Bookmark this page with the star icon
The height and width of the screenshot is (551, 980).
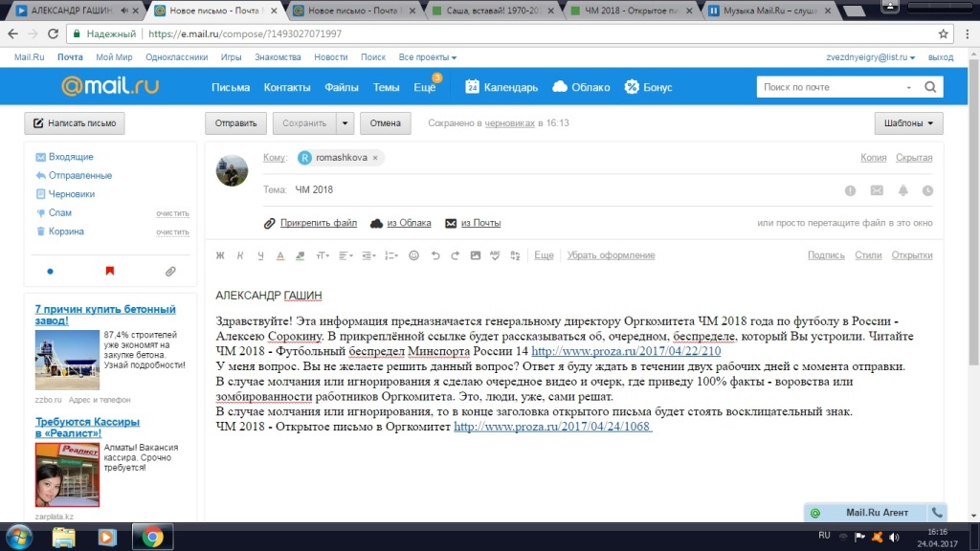pos(943,33)
